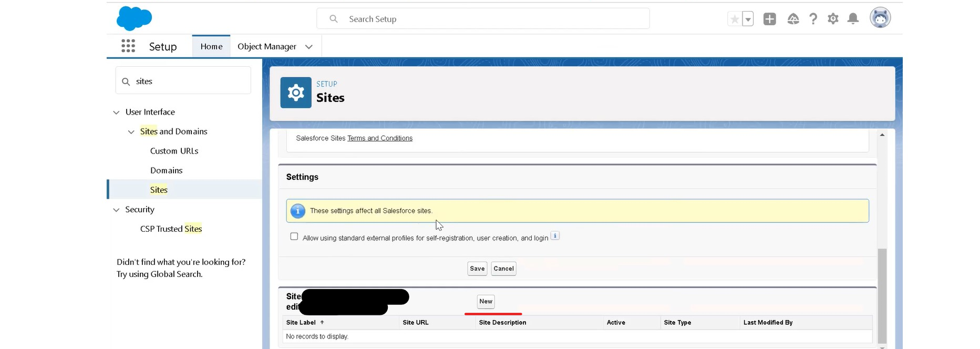
Task: Click the blue info icon in settings banner
Action: coord(298,211)
